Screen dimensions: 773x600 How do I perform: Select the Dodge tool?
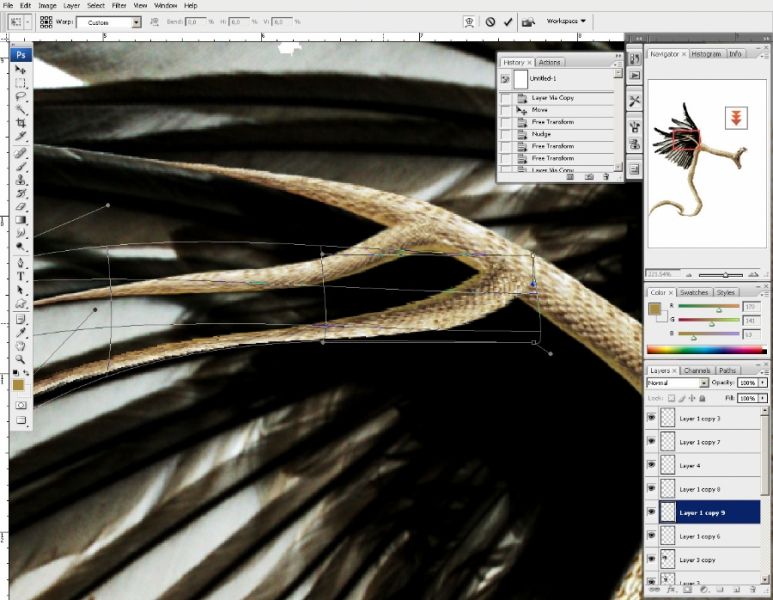click(20, 247)
